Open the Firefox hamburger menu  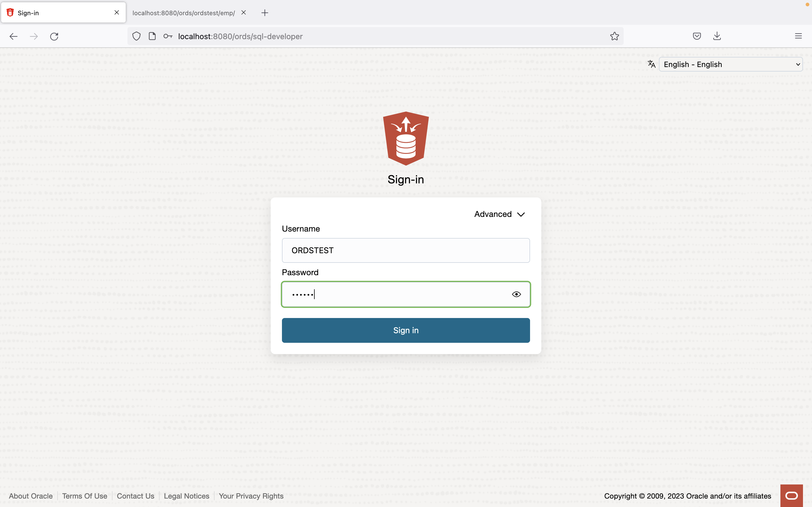(798, 36)
